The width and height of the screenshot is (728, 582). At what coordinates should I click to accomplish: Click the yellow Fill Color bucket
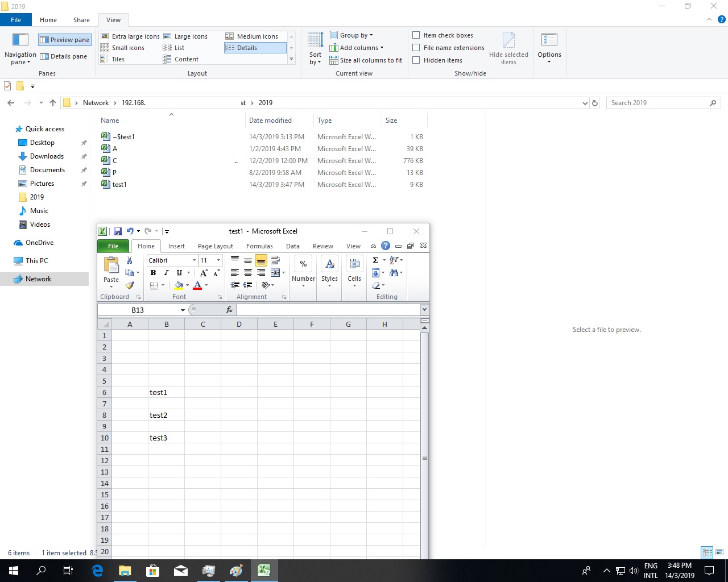click(179, 285)
